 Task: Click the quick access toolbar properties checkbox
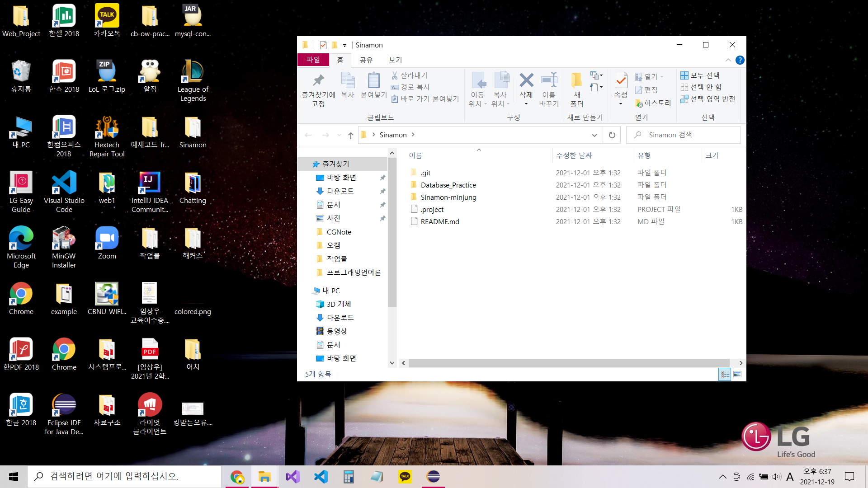click(x=323, y=45)
